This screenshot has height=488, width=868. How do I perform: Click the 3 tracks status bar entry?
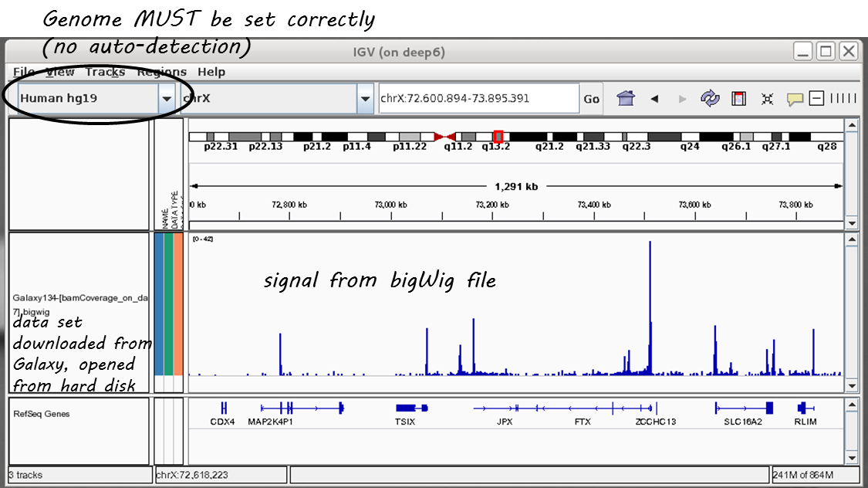pos(79,475)
